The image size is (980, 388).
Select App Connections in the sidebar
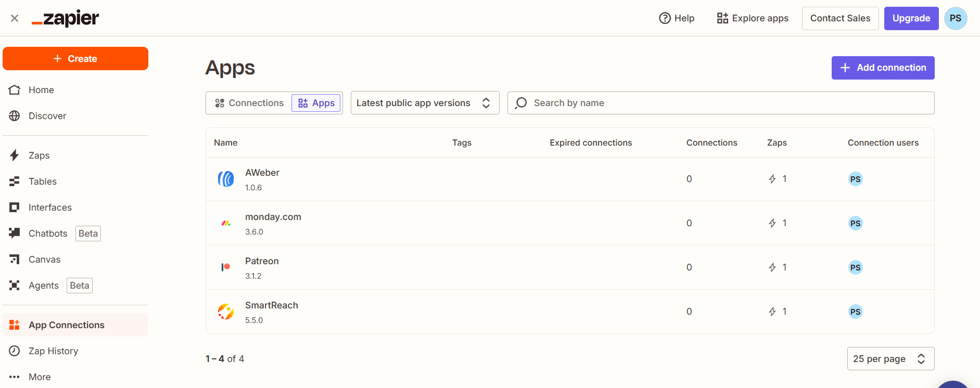click(x=75, y=325)
